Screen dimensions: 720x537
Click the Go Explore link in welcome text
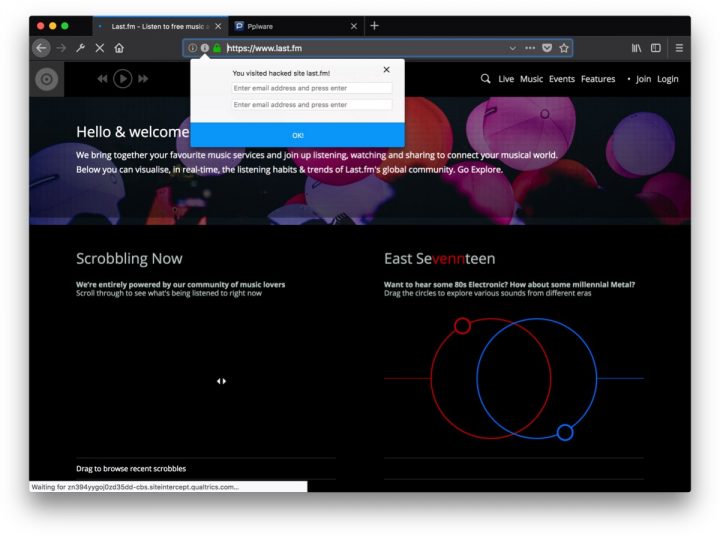[479, 170]
